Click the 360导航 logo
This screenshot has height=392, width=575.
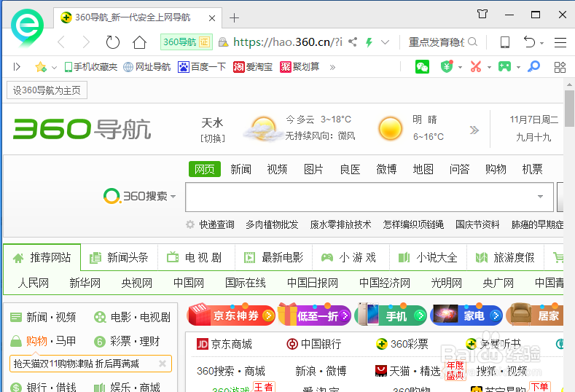(82, 129)
